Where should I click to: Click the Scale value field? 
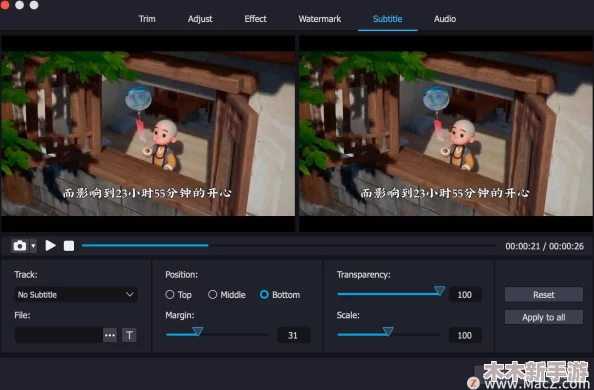coord(465,335)
